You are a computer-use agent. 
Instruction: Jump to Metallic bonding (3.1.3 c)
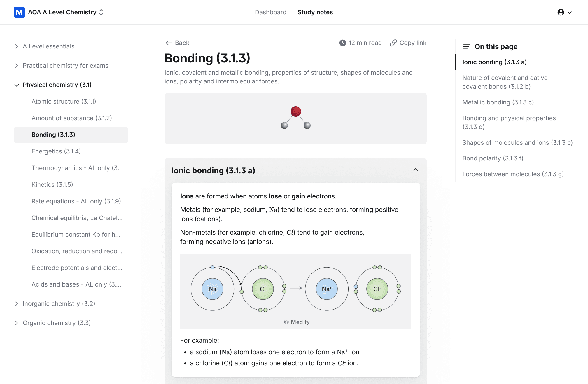(x=498, y=102)
